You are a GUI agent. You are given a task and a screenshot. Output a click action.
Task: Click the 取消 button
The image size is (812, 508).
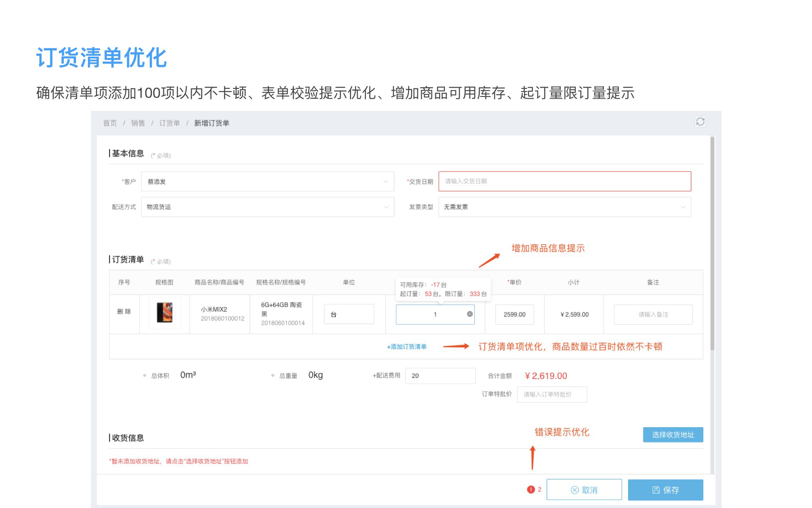point(584,490)
